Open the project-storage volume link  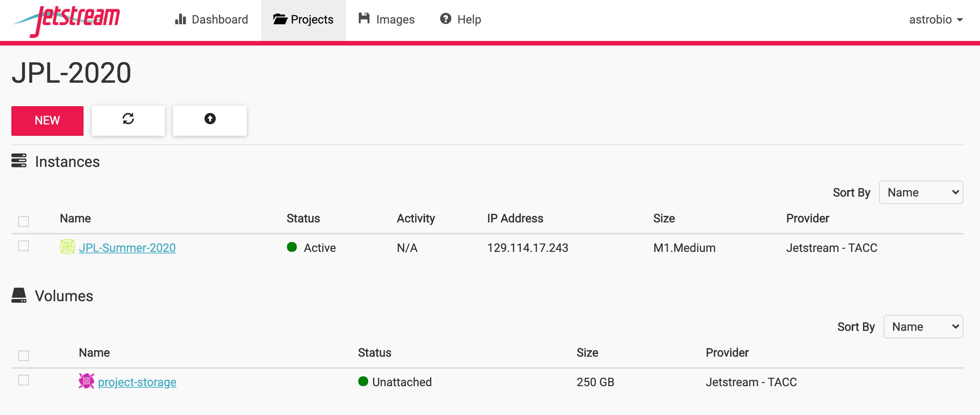(x=137, y=382)
